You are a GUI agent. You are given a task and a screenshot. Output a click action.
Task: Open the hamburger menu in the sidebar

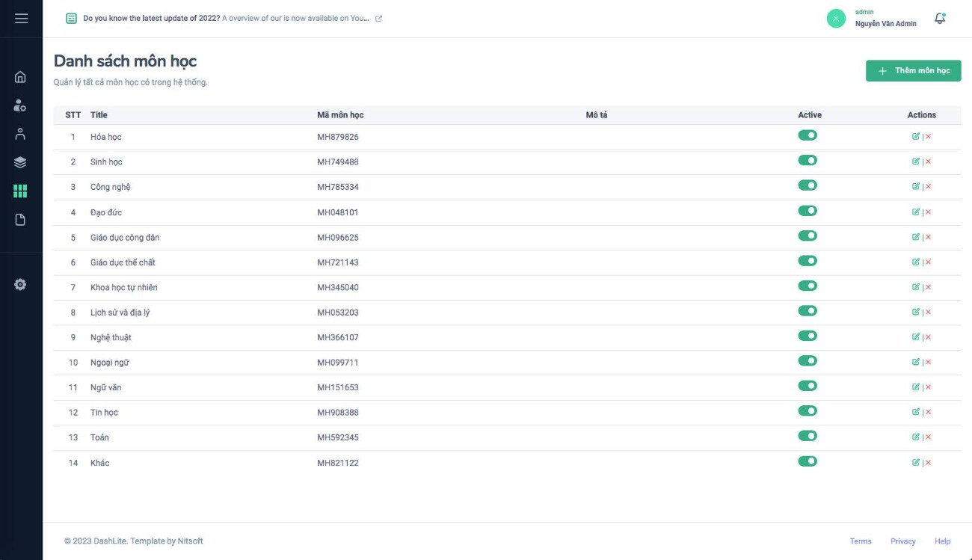(21, 19)
